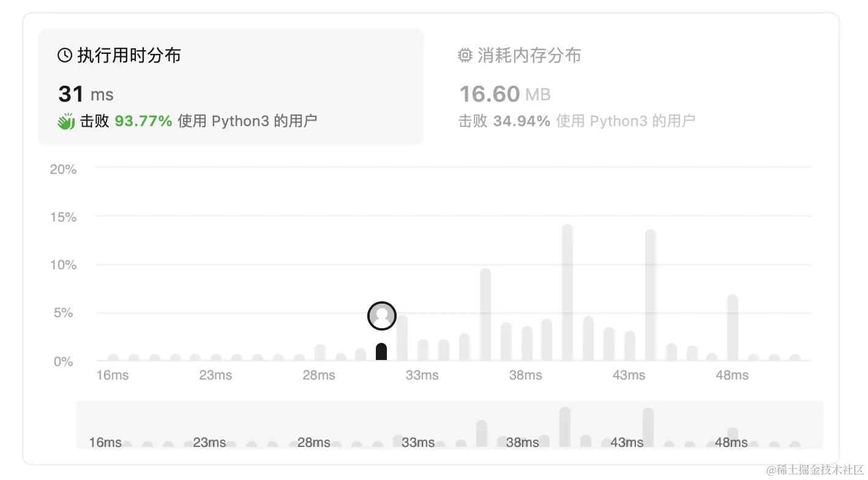Click the user avatar marker on the chart
This screenshot has width=868, height=480.
(382, 316)
